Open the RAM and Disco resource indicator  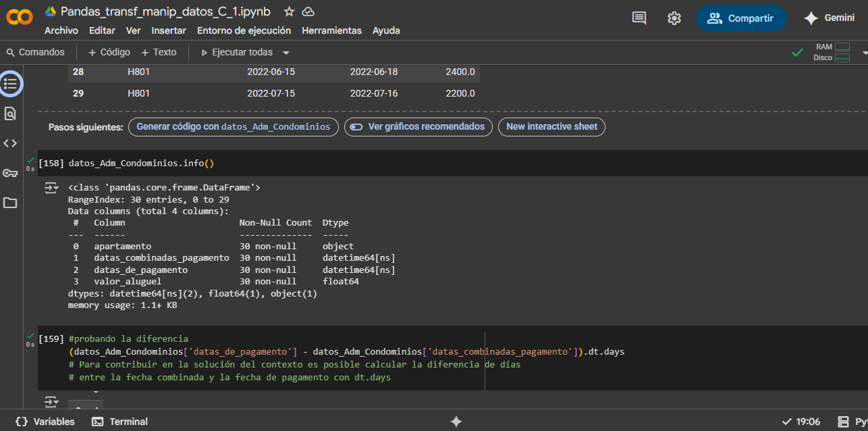coord(832,52)
